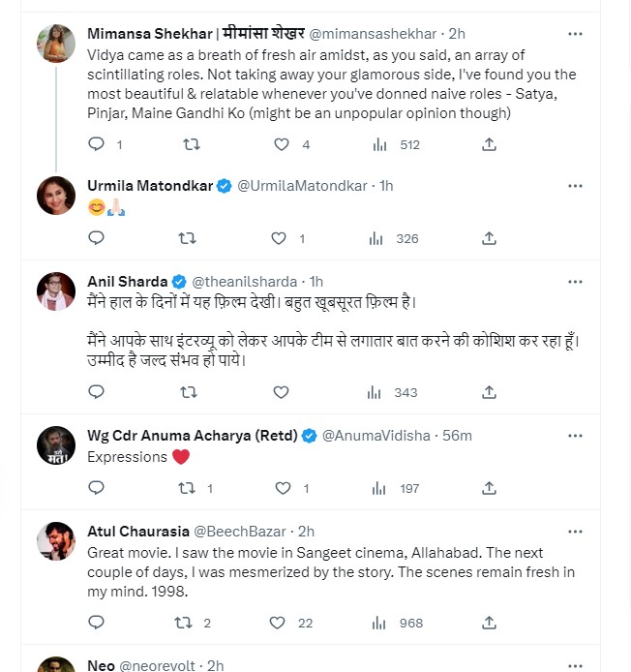Open more options on Anuma Acharya's tweet

coord(576,435)
